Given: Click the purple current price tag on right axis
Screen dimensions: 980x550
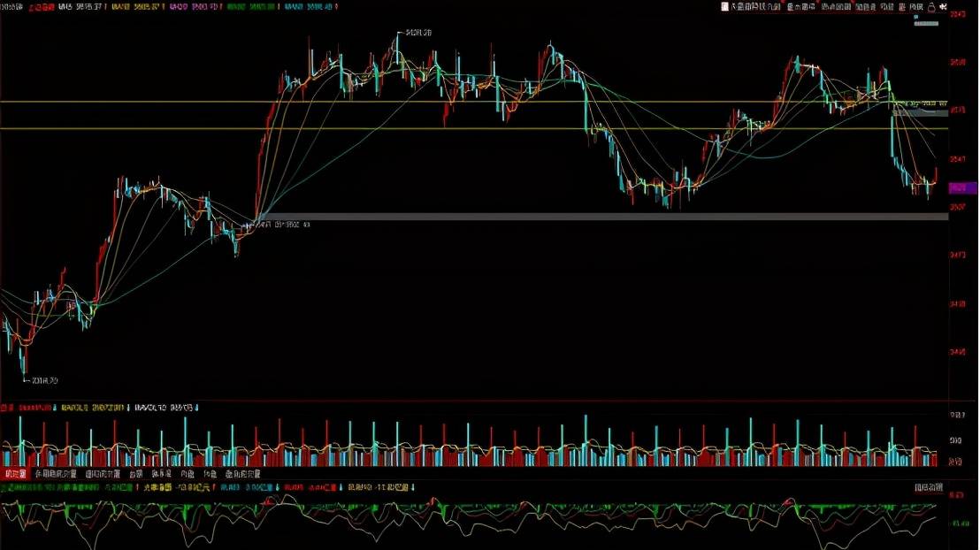Looking at the screenshot, I should tap(962, 187).
